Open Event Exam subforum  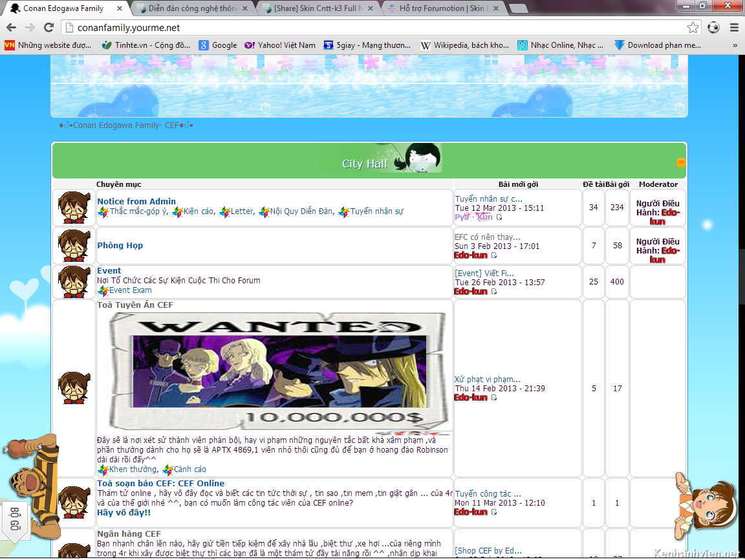click(x=131, y=290)
